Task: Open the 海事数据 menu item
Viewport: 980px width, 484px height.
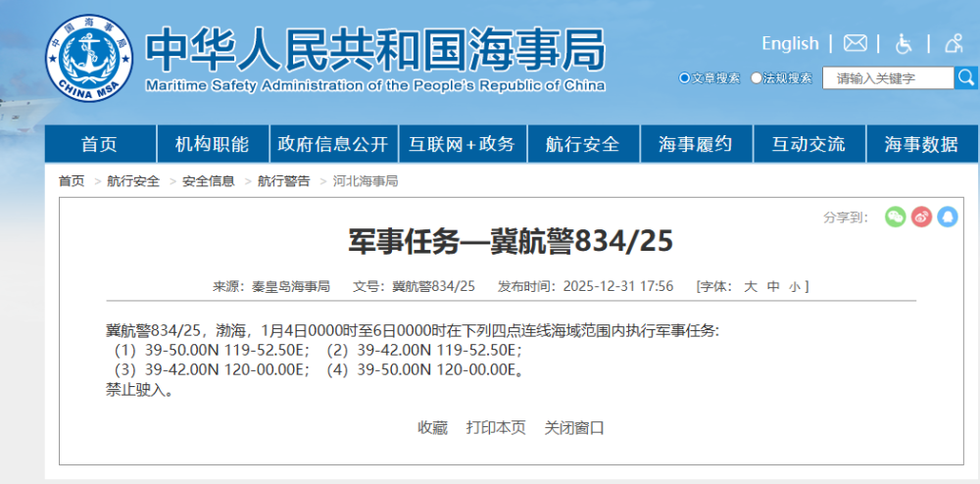Action: tap(921, 144)
